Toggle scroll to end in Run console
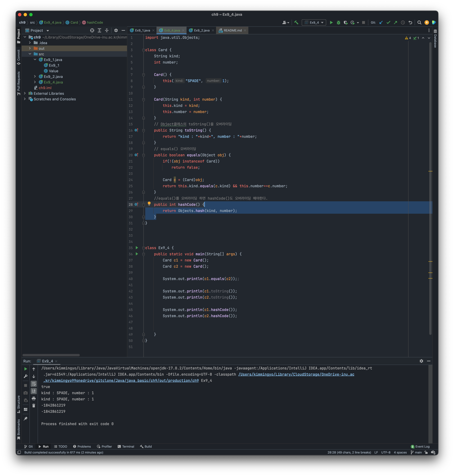This screenshot has height=476, width=454. [x=34, y=391]
